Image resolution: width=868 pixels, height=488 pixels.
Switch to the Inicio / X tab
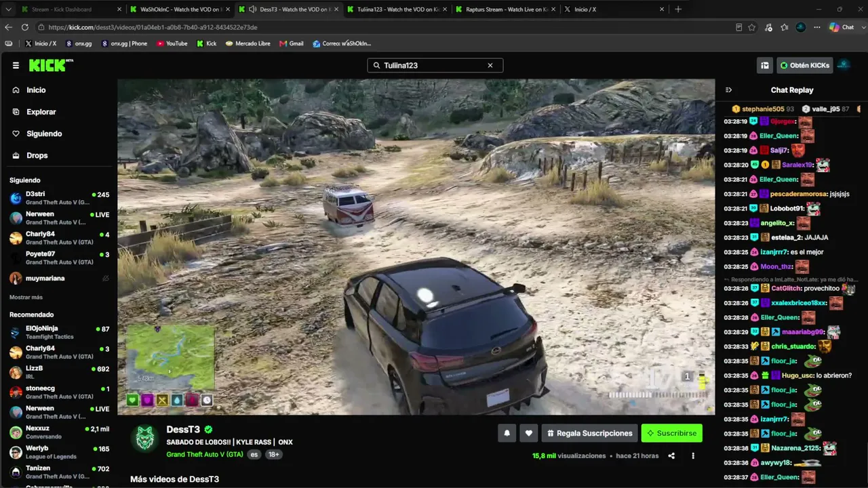[x=614, y=9]
